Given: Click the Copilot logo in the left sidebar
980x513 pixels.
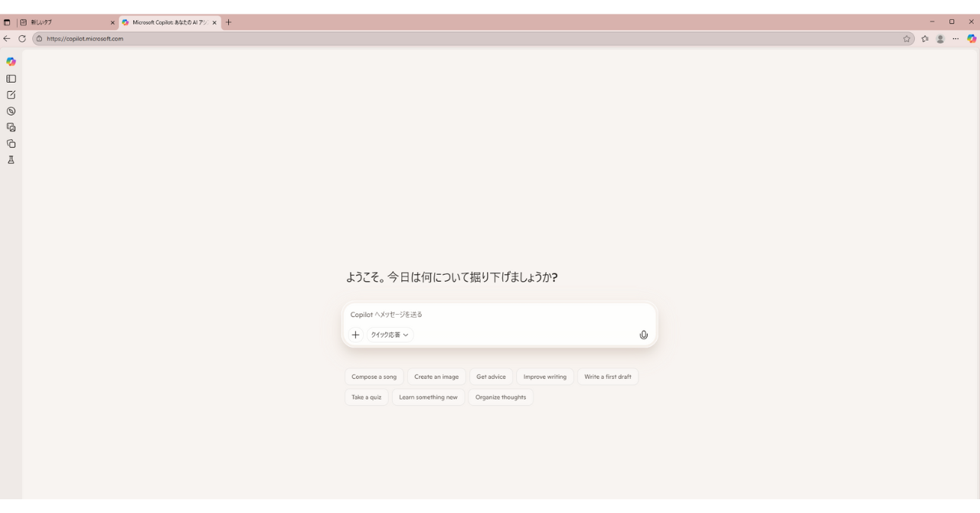Looking at the screenshot, I should (11, 62).
